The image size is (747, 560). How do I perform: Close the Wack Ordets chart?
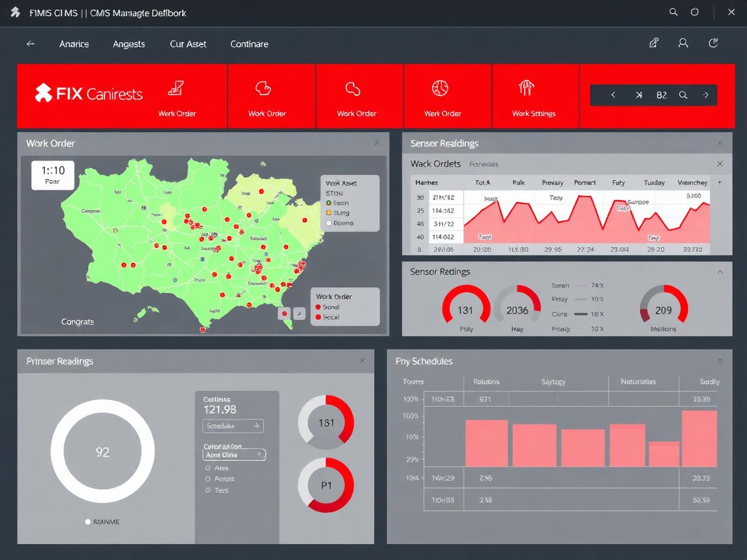coord(720,164)
